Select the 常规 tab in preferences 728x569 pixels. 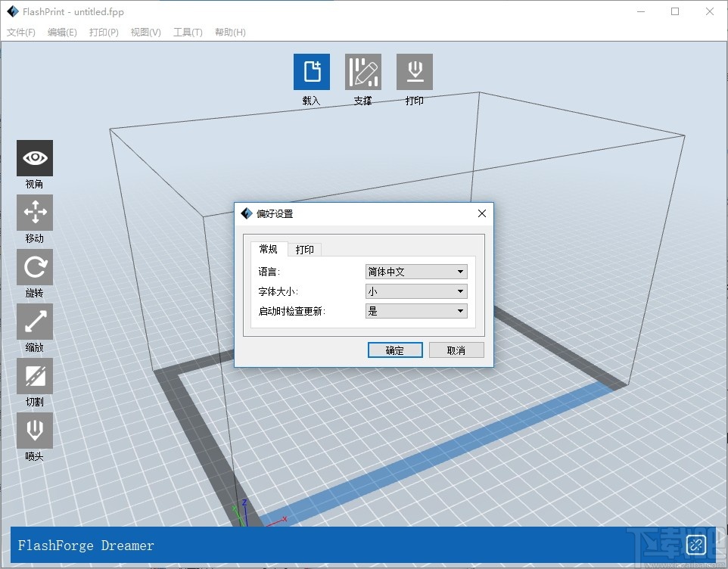tap(269, 249)
